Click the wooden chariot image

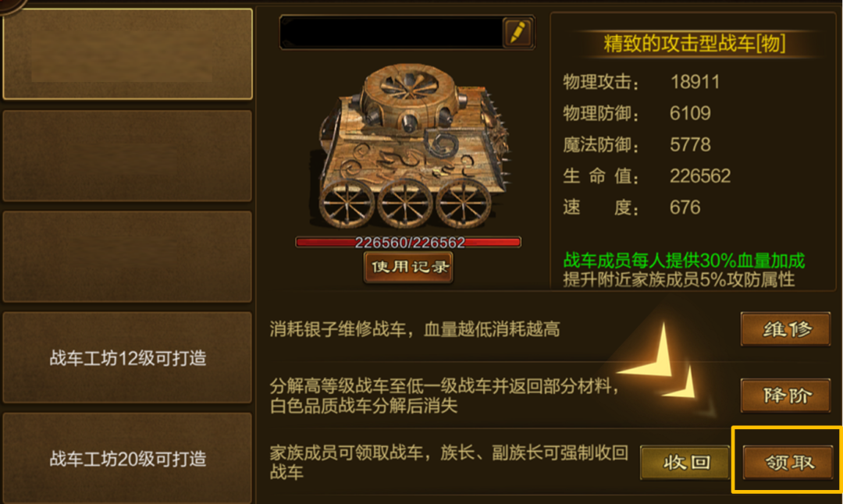point(413,146)
